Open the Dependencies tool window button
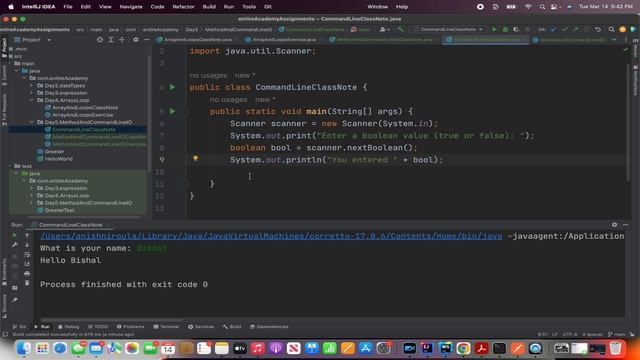 point(269,327)
